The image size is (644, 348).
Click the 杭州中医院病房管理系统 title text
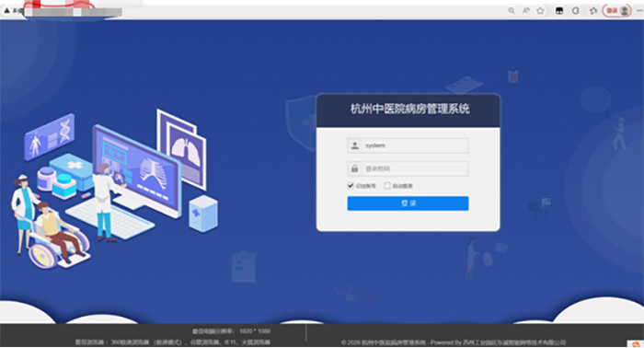coord(409,109)
